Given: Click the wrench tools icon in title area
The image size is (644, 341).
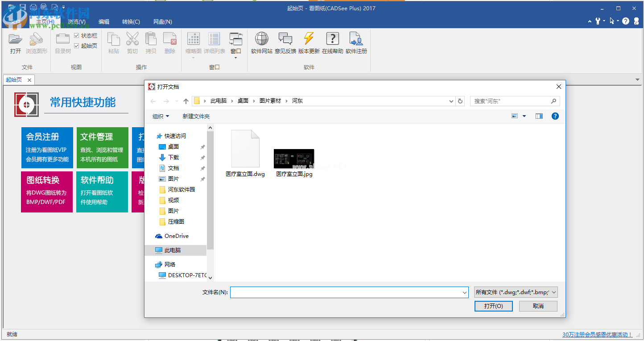Looking at the screenshot, I should click(x=598, y=21).
